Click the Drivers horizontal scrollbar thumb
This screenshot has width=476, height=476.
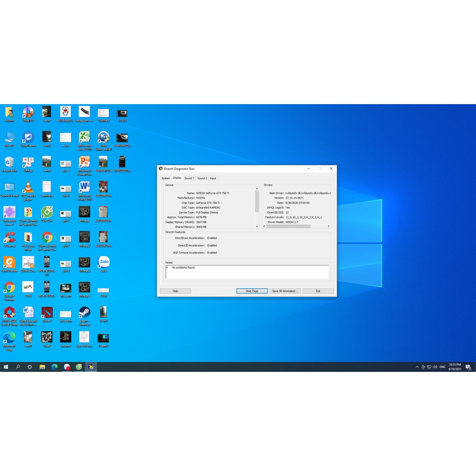point(288,226)
